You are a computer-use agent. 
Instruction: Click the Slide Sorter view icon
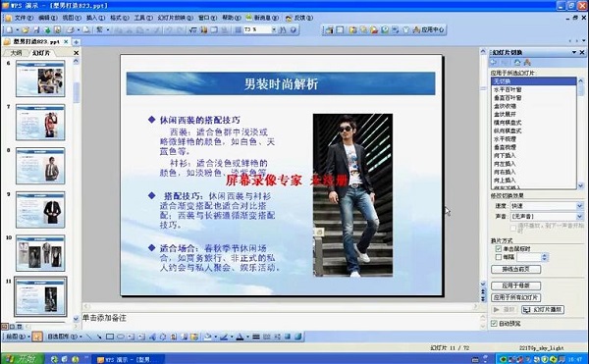tap(13, 327)
